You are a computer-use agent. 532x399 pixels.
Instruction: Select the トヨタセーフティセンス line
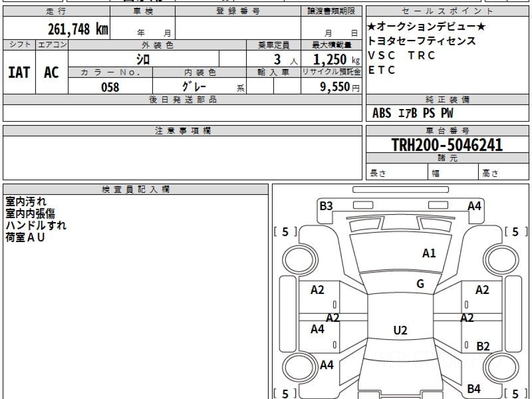[x=422, y=41]
